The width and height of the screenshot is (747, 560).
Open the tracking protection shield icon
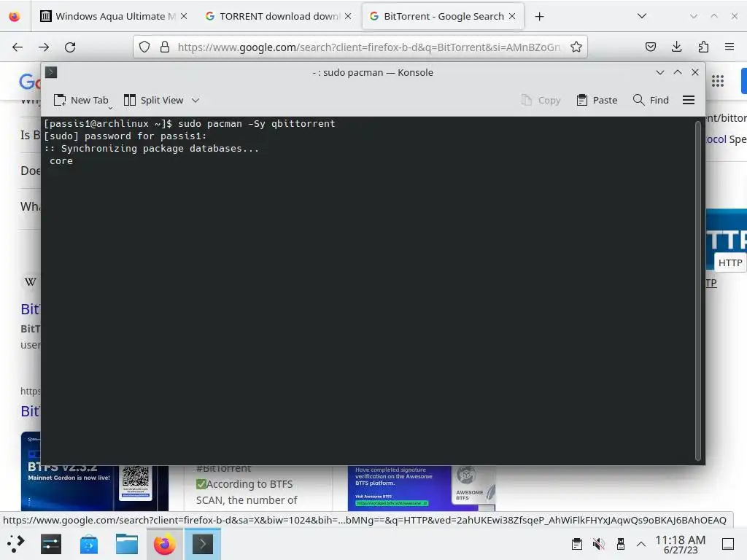click(x=144, y=47)
